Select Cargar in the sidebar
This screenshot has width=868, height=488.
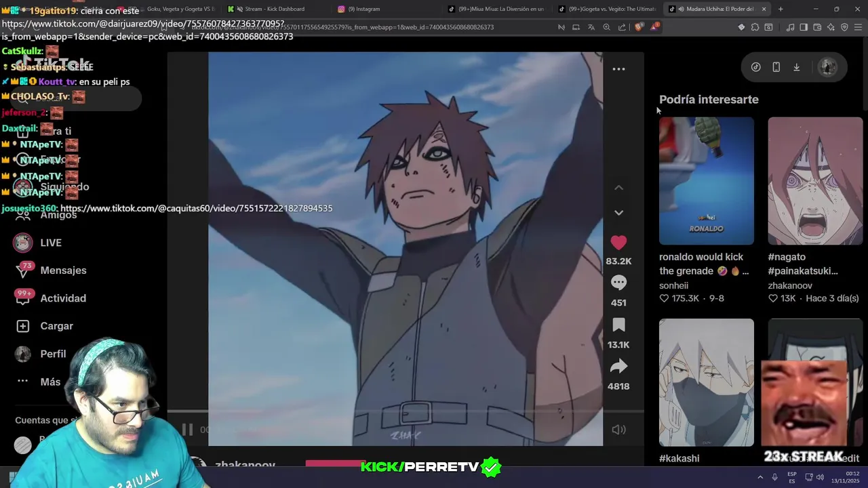point(56,326)
